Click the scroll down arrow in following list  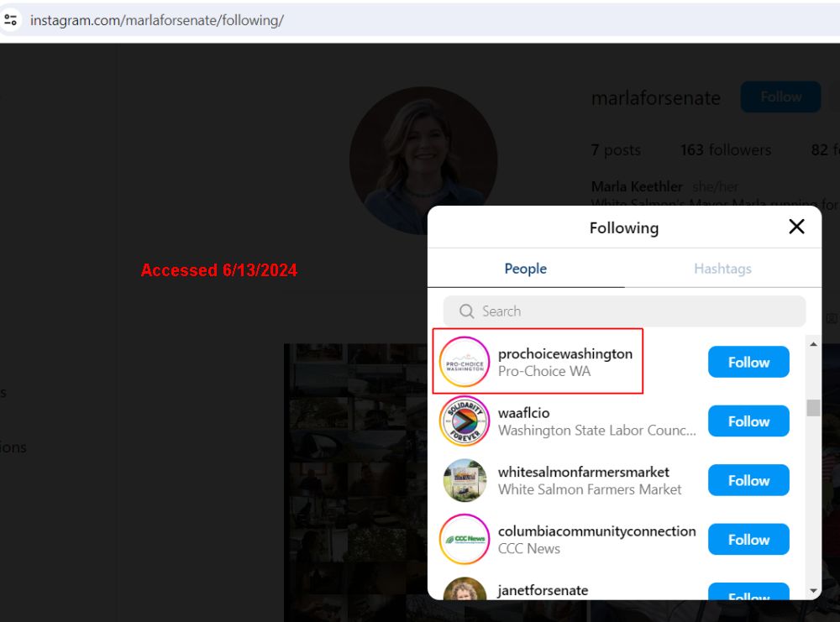[813, 591]
